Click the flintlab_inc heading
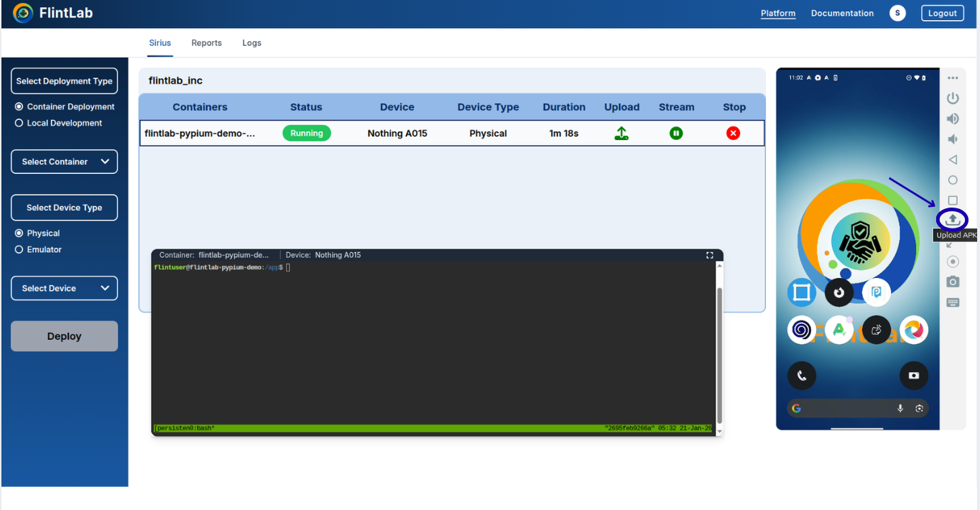Screen dimensions: 980x510 tap(175, 80)
